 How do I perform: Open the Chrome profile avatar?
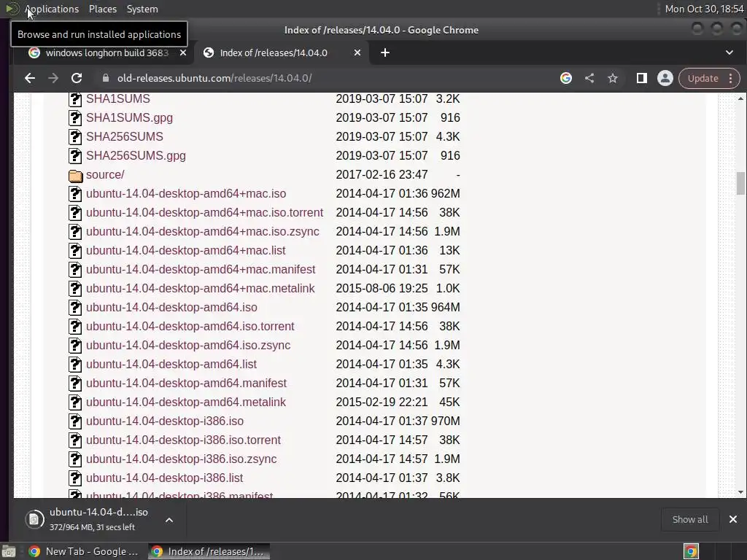pyautogui.click(x=665, y=78)
